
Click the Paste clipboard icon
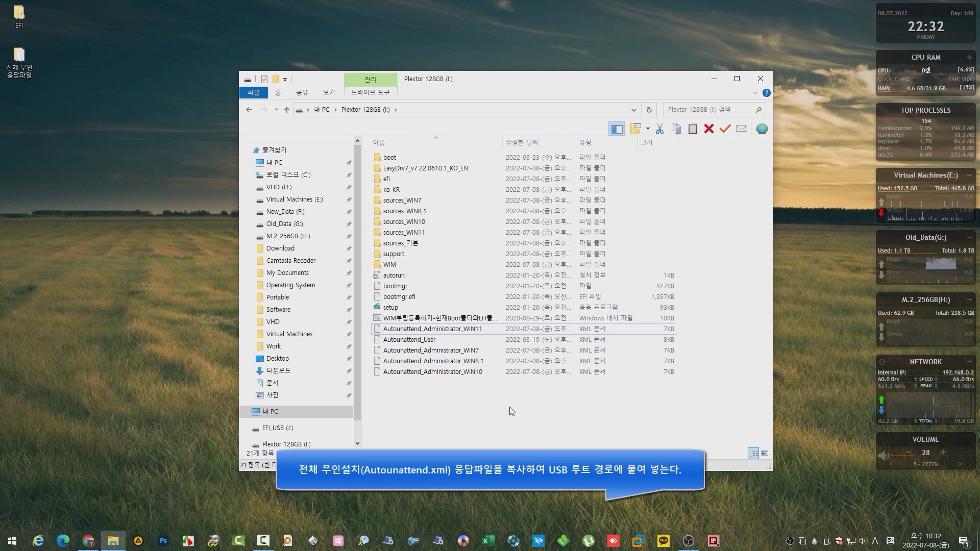pyautogui.click(x=693, y=129)
